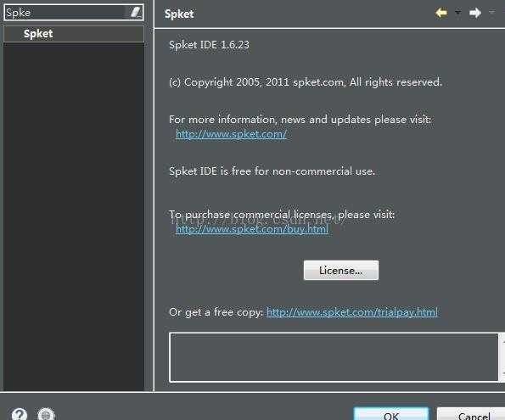505x420 pixels.
Task: Clear the filter text with eraser icon
Action: tap(136, 13)
